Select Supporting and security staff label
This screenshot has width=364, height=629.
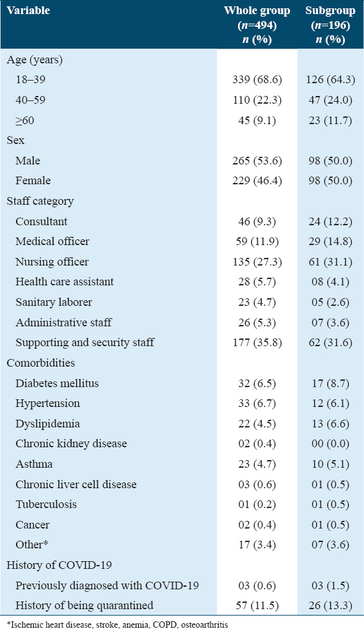[85, 343]
